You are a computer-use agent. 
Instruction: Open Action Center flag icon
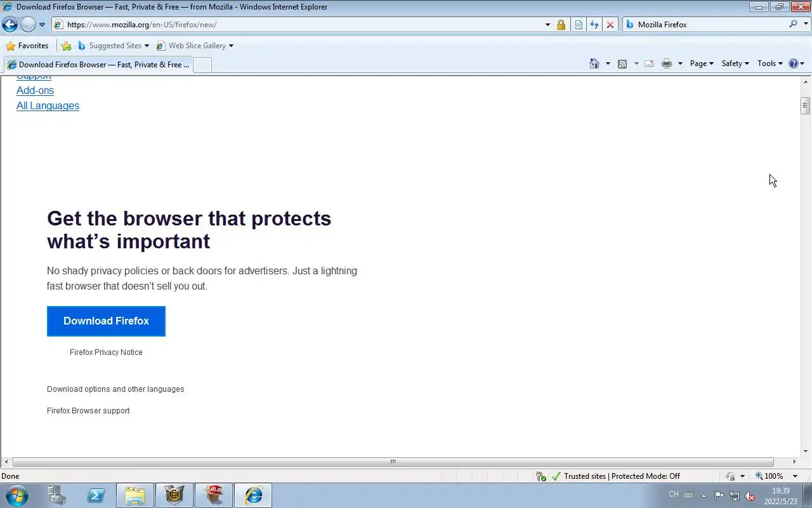[x=719, y=496]
